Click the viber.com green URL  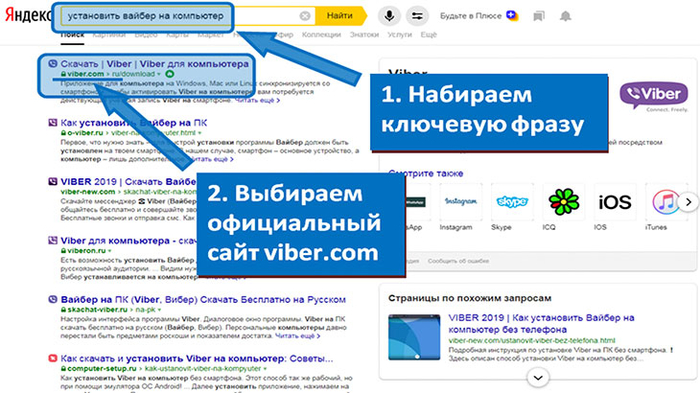[x=85, y=74]
